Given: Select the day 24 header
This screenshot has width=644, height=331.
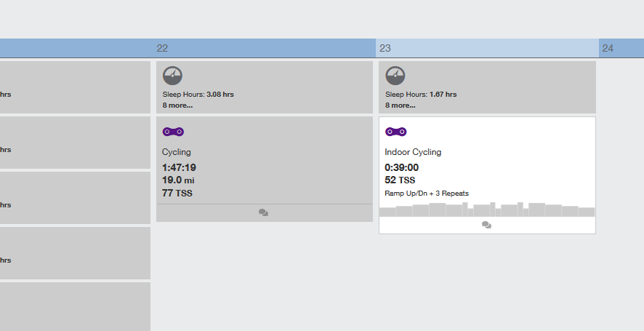Looking at the screenshot, I should click(x=621, y=48).
